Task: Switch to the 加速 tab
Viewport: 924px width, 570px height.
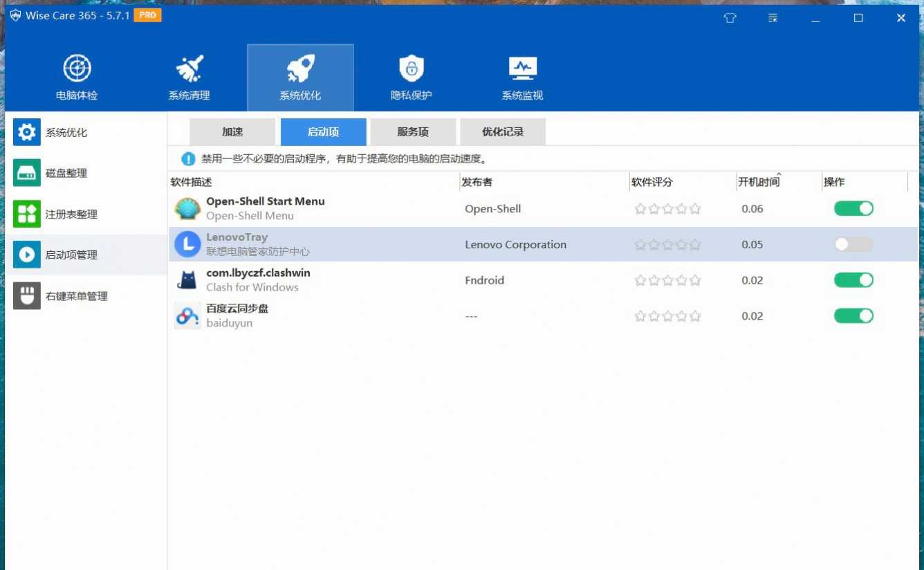Action: pyautogui.click(x=232, y=132)
